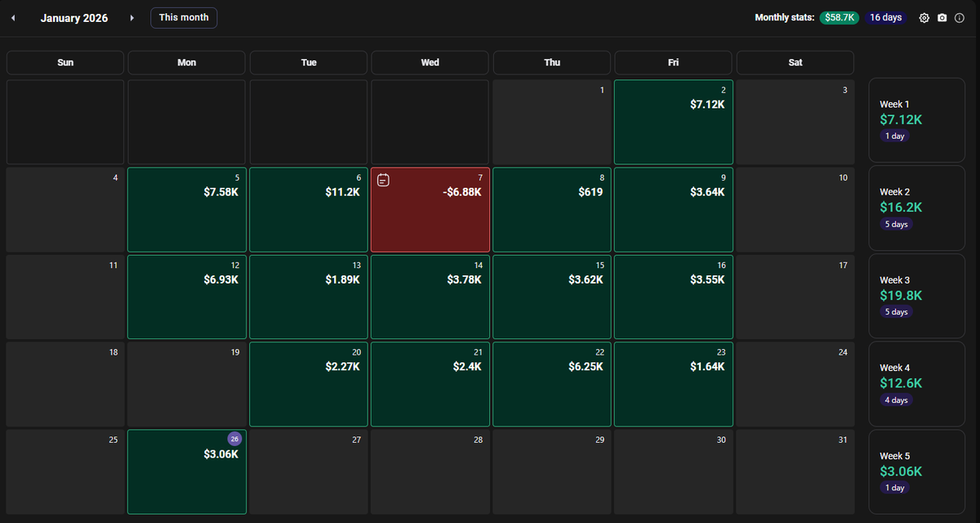The width and height of the screenshot is (980, 523).
Task: Select the Fri column header
Action: pyautogui.click(x=674, y=63)
